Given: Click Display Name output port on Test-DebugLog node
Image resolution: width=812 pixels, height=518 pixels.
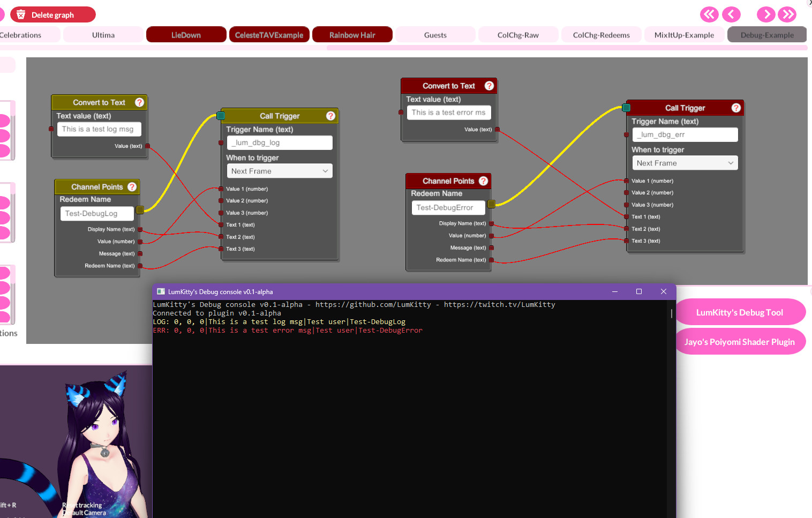Looking at the screenshot, I should tap(140, 229).
